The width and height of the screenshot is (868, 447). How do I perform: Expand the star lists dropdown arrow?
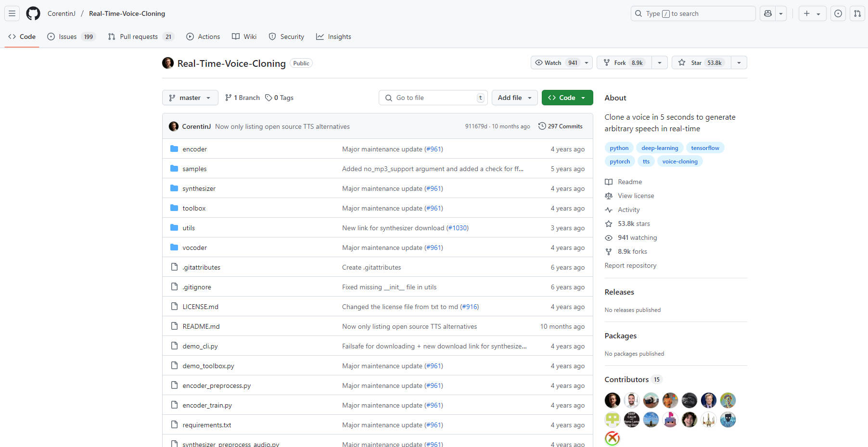[739, 62]
